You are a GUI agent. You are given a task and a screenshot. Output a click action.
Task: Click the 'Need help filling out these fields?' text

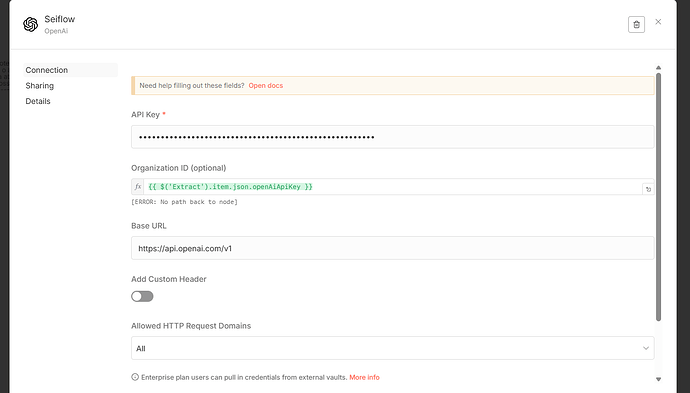pos(192,85)
